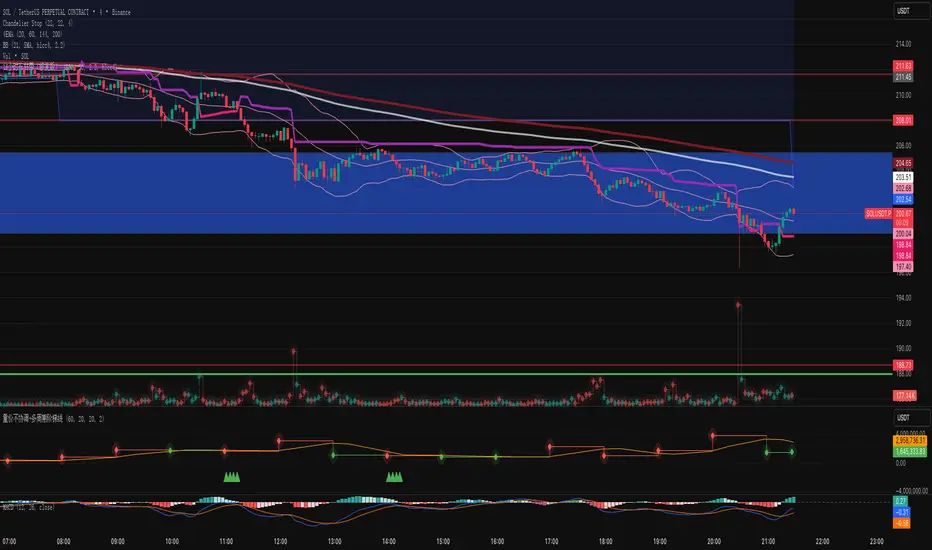The height and width of the screenshot is (550, 932).
Task: Select the Chandelier Stop indicator legend
Action: tap(38, 23)
